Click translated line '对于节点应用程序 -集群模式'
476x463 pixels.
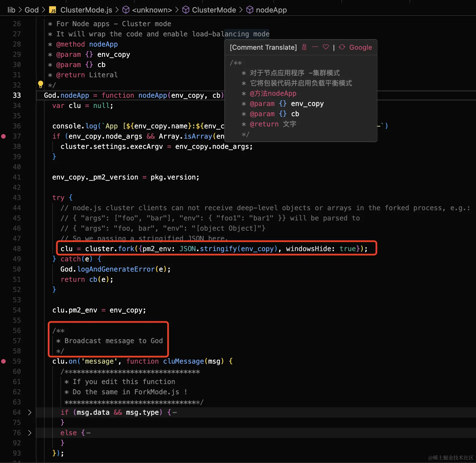295,73
